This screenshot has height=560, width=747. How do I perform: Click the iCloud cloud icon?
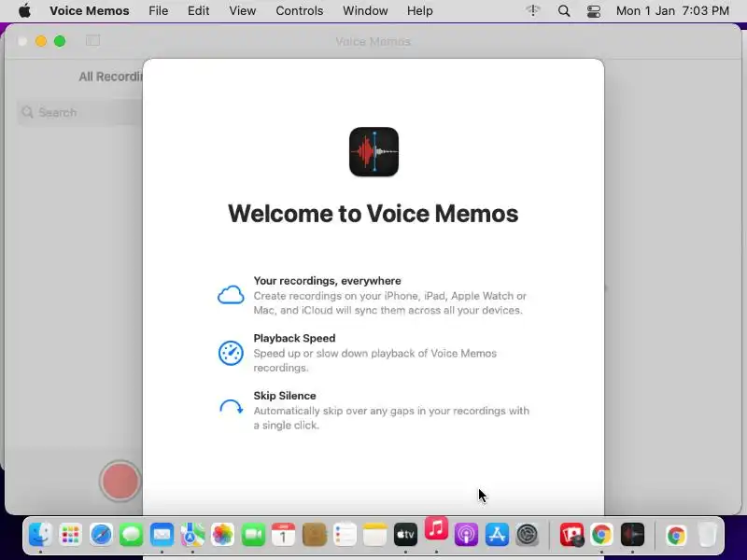pos(231,295)
